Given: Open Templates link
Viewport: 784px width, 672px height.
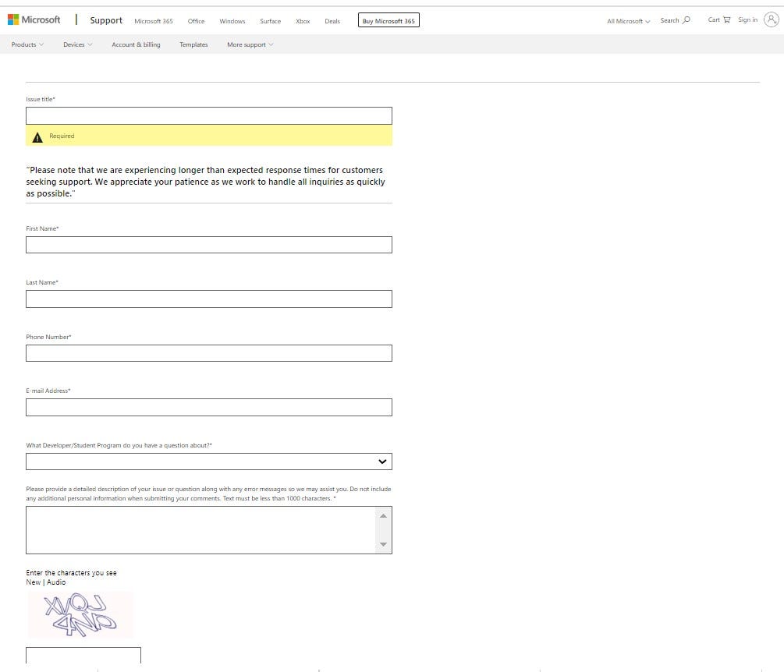Looking at the screenshot, I should click(193, 44).
